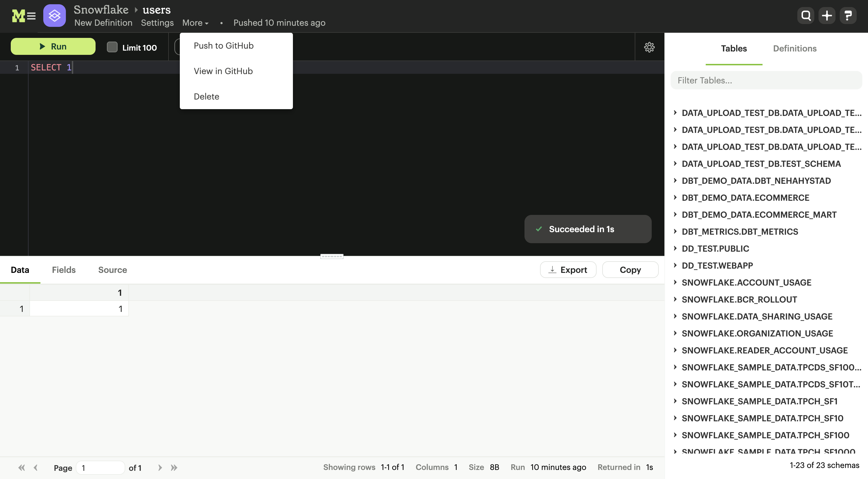Screen dimensions: 868x479
Task: Click the new definition plus icon
Action: [827, 15]
